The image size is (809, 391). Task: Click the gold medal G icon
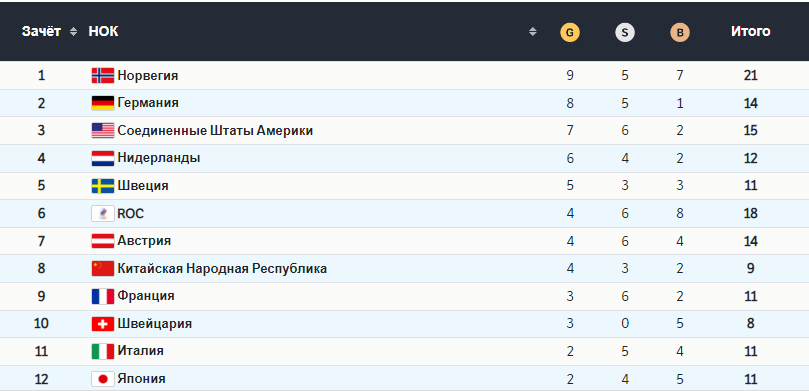pos(570,32)
